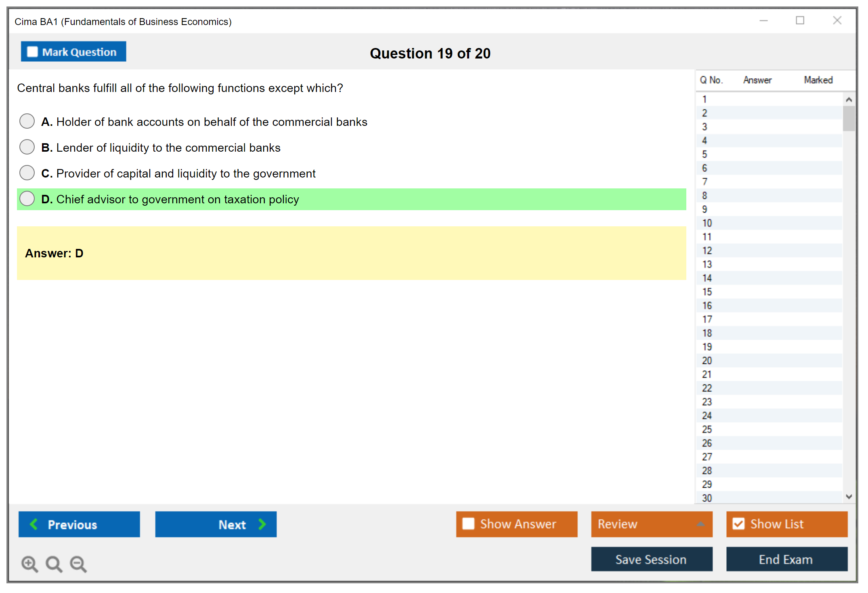The height and width of the screenshot is (593, 868).
Task: Open question 12 from the list
Action: (707, 251)
